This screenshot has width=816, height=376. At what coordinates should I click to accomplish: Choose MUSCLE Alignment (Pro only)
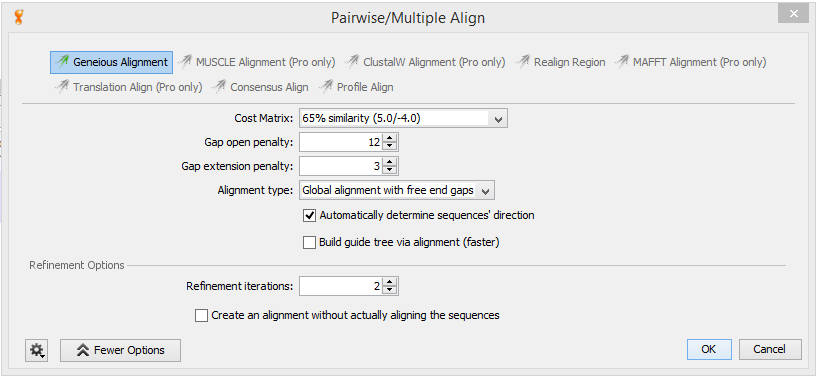[256, 62]
